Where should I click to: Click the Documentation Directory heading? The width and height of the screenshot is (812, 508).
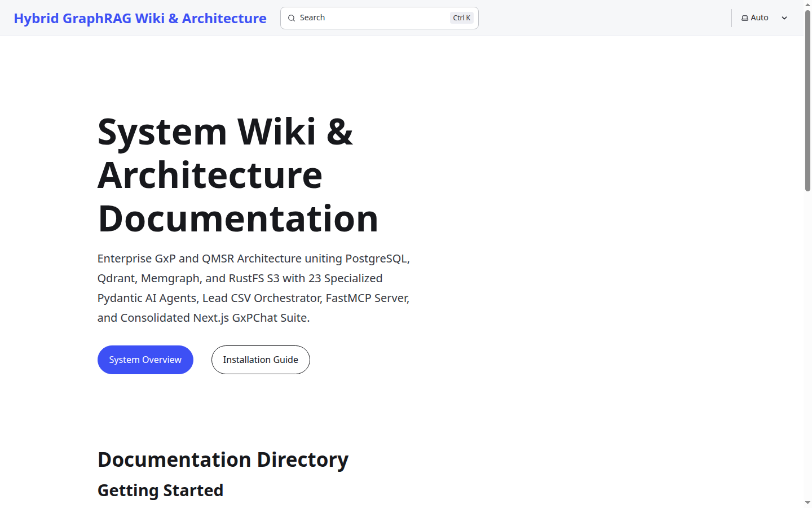(x=223, y=459)
